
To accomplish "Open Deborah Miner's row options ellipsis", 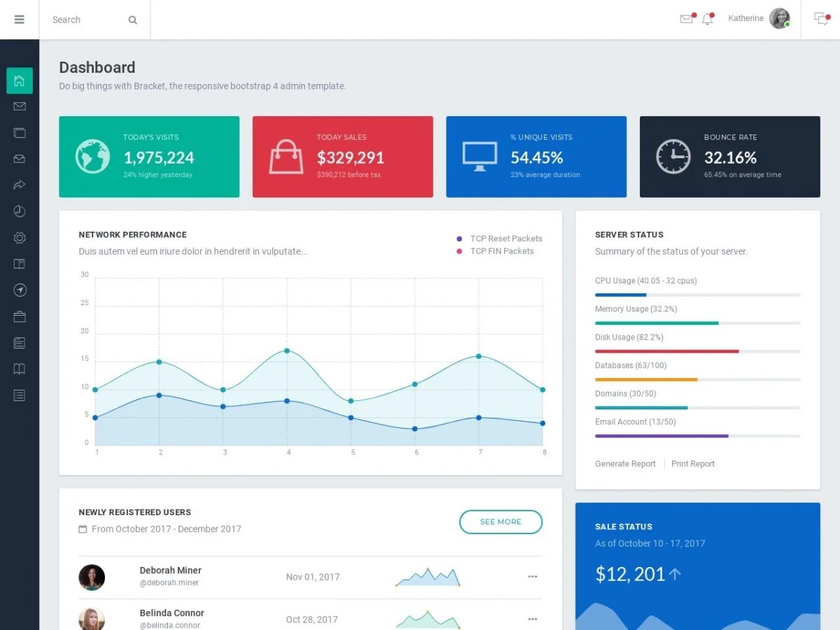I will pos(532,577).
